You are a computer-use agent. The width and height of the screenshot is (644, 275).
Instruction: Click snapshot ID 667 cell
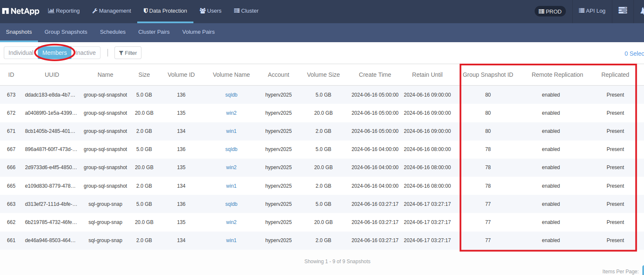11,149
